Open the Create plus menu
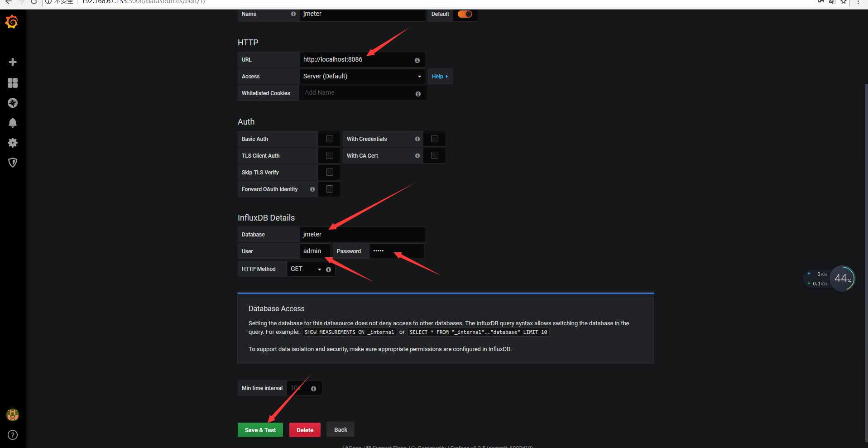 point(13,62)
